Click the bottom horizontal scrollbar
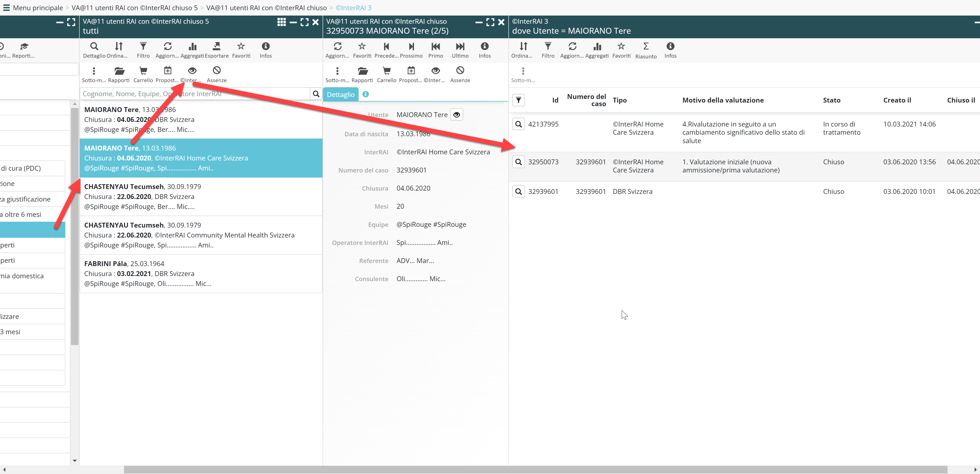This screenshot has width=980, height=474. coord(533,469)
